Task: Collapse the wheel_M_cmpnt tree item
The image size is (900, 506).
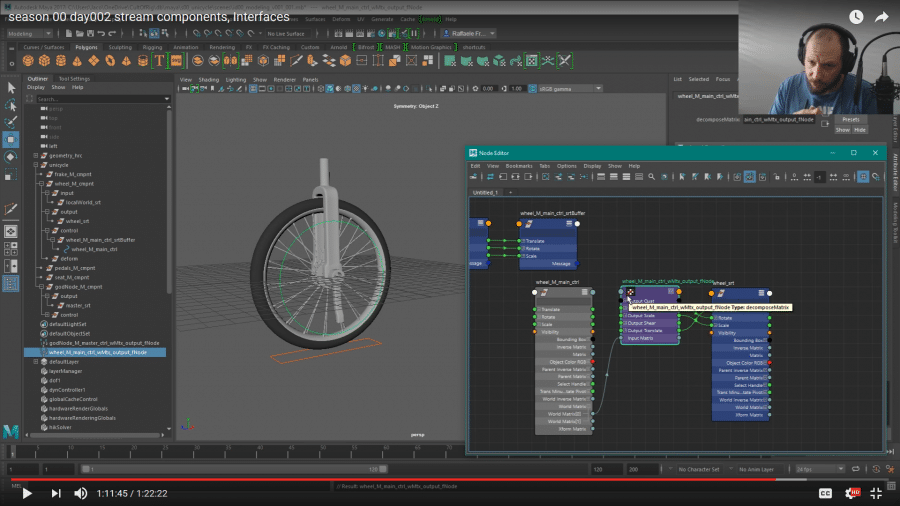Action: (x=43, y=184)
